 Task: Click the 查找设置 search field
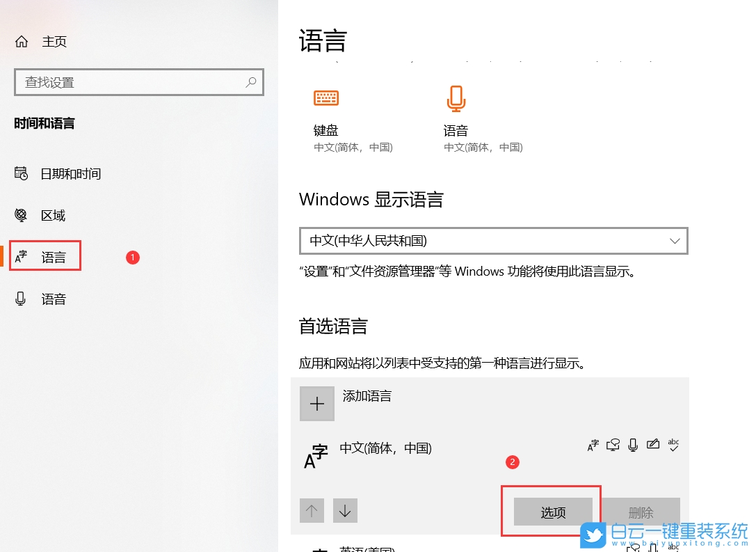click(138, 82)
